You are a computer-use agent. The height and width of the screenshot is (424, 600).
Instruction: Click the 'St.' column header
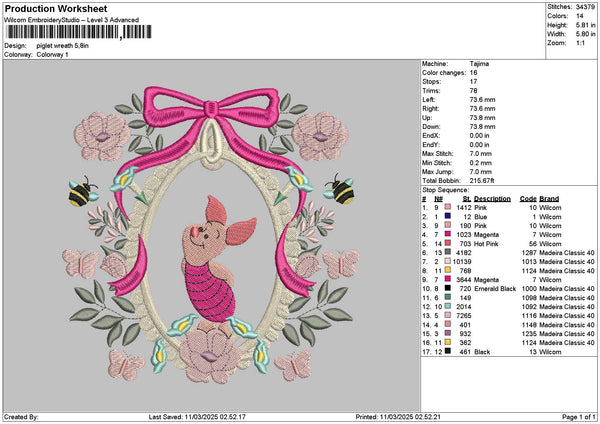point(467,199)
